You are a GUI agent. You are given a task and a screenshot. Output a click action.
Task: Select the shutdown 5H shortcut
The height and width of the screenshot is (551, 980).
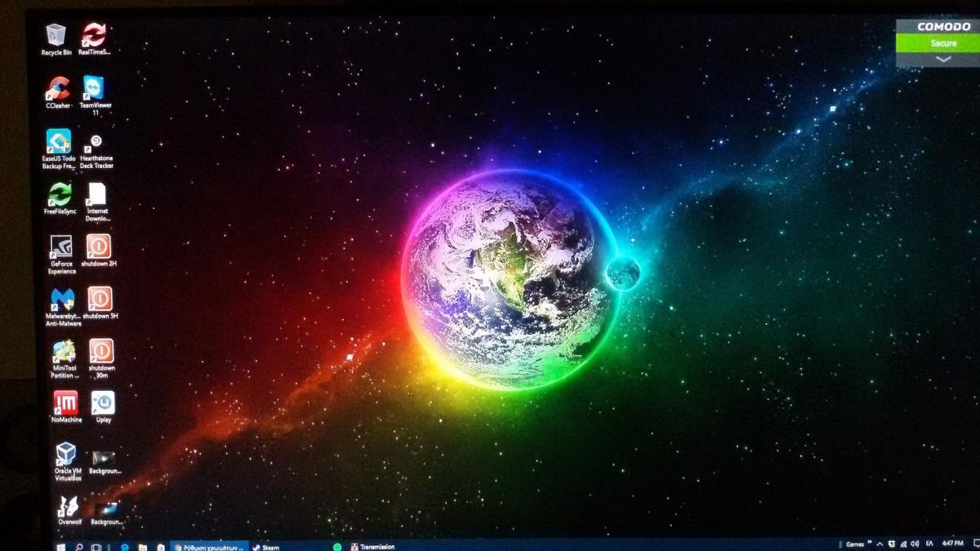tap(100, 303)
